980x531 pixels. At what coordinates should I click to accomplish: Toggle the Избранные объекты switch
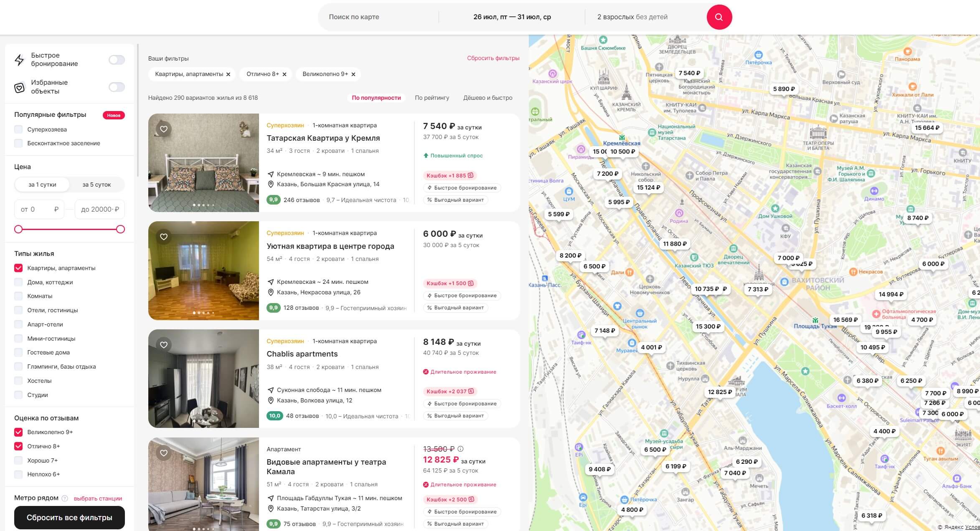pos(117,87)
